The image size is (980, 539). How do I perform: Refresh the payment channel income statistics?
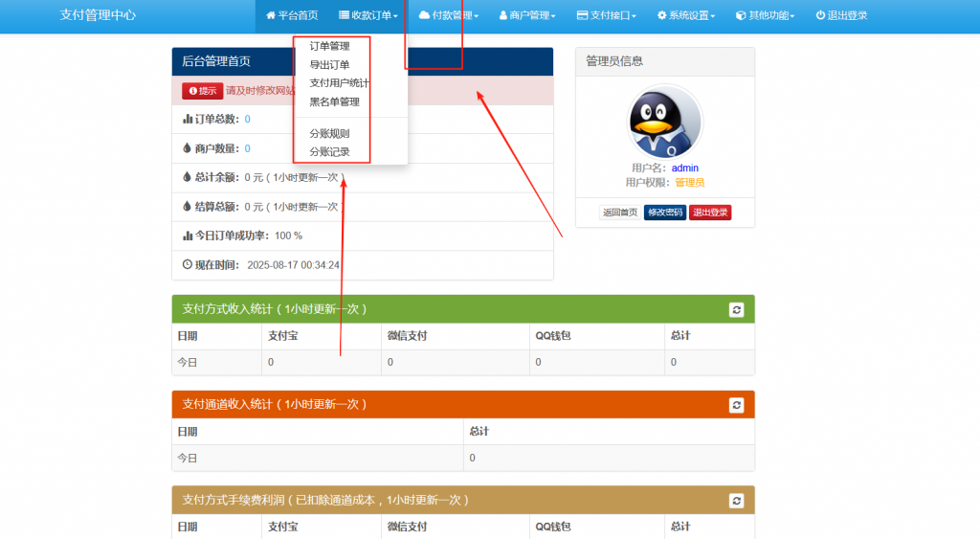[736, 405]
